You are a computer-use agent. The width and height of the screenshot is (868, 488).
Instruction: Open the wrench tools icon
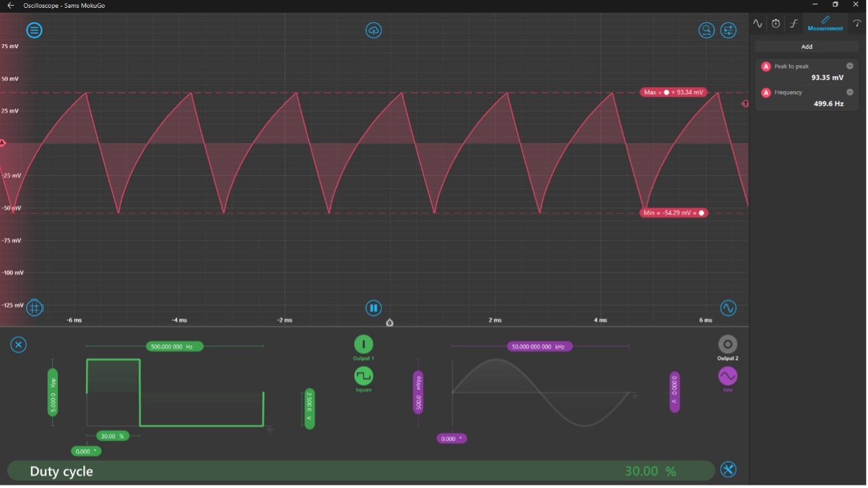pos(728,470)
